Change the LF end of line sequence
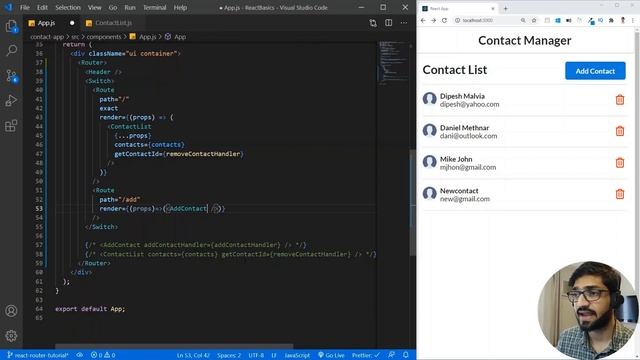The height and width of the screenshot is (360, 640). coord(274,355)
